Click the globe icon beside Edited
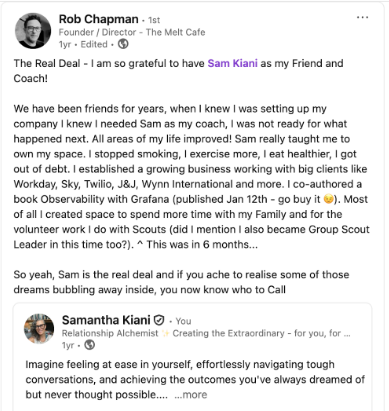Image resolution: width=389 pixels, height=411 pixels. [123, 44]
